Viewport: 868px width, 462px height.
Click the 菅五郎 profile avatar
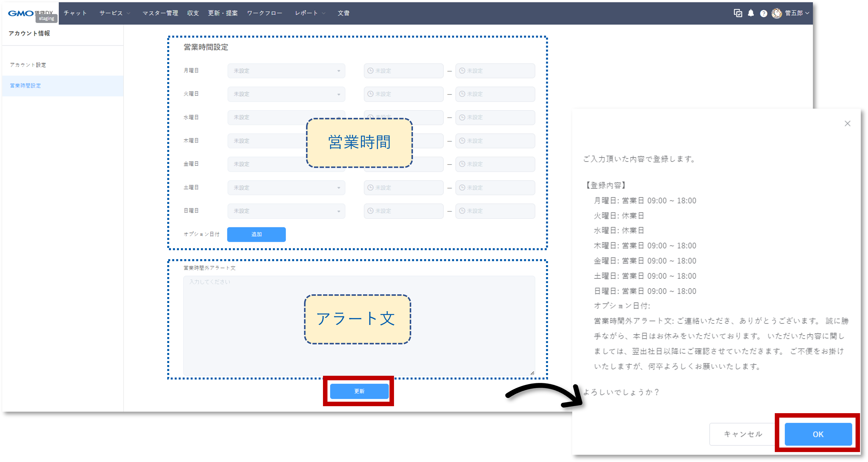pos(777,13)
